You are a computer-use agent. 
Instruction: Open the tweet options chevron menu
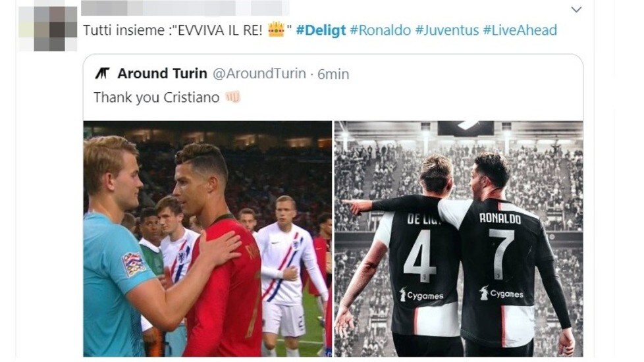(x=576, y=9)
